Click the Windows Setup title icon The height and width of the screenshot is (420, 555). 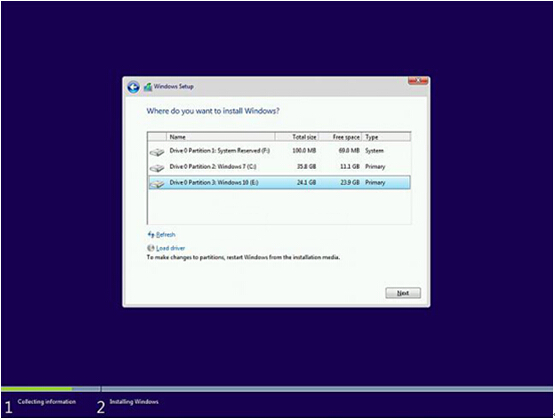(x=148, y=87)
